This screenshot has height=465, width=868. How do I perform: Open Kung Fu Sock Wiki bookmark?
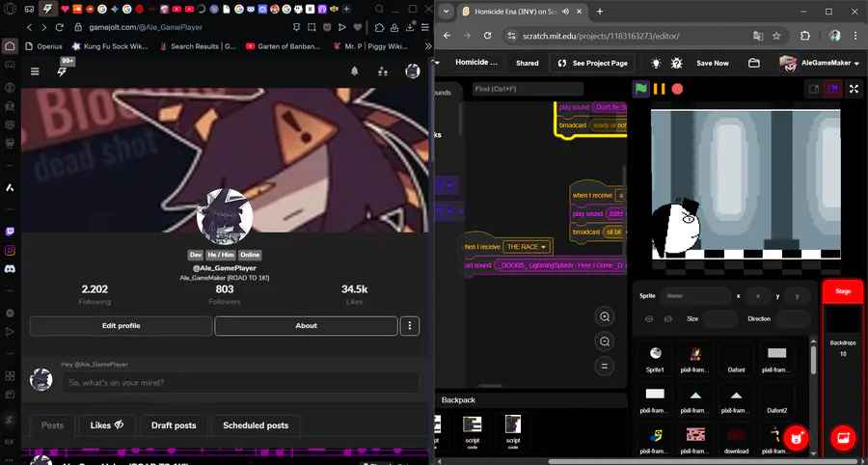tap(110, 46)
